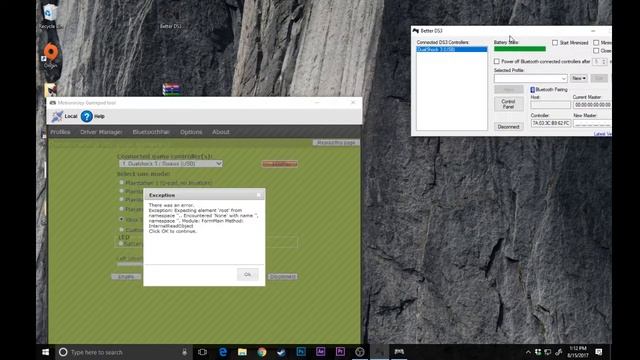This screenshot has width=640, height=360.
Task: Switch to the Options tab
Action: (x=191, y=132)
